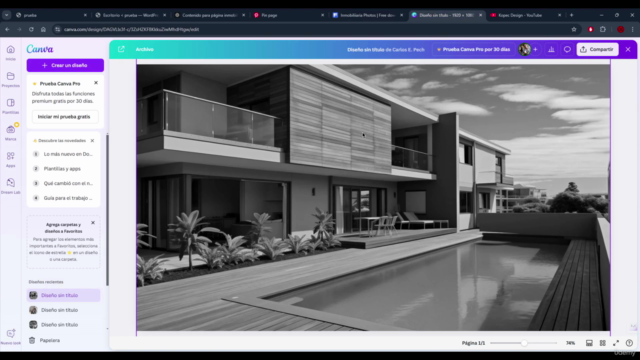Open Dream Lab in the sidebar
Image resolution: width=640 pixels, height=360 pixels.
11,185
